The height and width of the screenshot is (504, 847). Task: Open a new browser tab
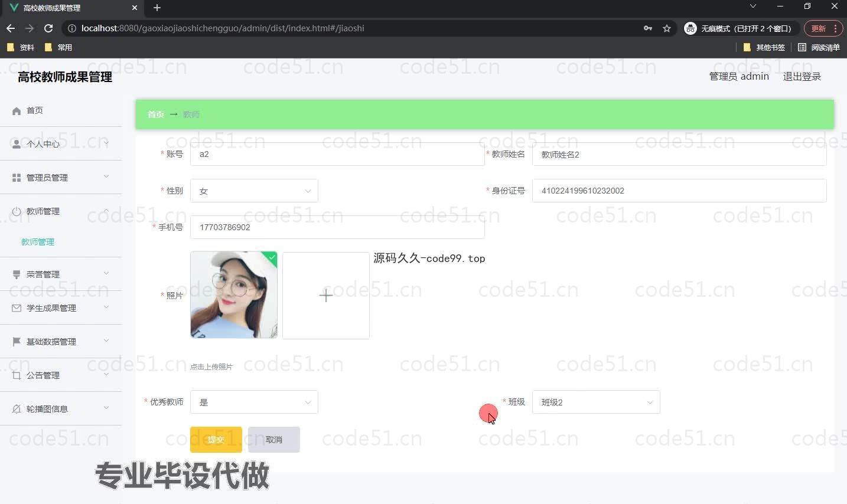157,8
